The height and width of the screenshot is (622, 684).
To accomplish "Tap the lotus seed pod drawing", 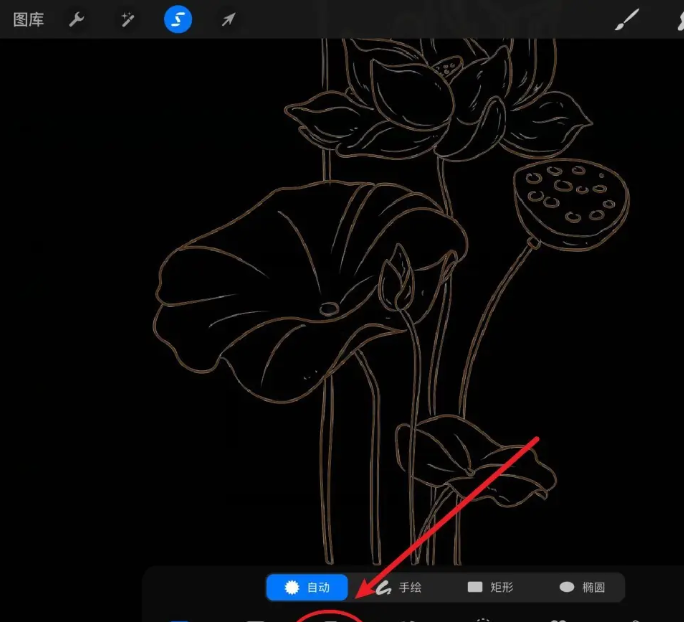I will [x=571, y=204].
